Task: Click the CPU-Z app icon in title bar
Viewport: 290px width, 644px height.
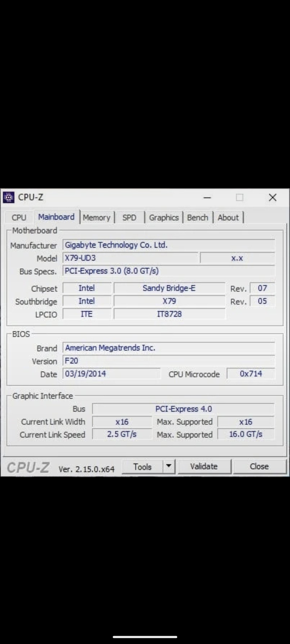Action: point(8,197)
